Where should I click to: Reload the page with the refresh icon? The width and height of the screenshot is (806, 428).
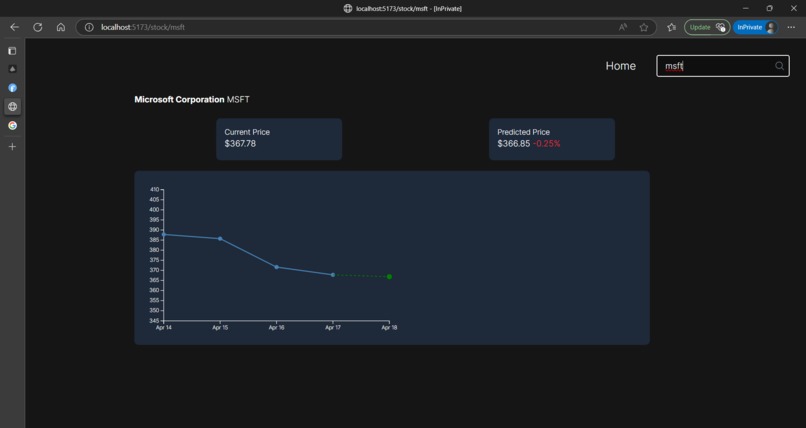tap(38, 27)
